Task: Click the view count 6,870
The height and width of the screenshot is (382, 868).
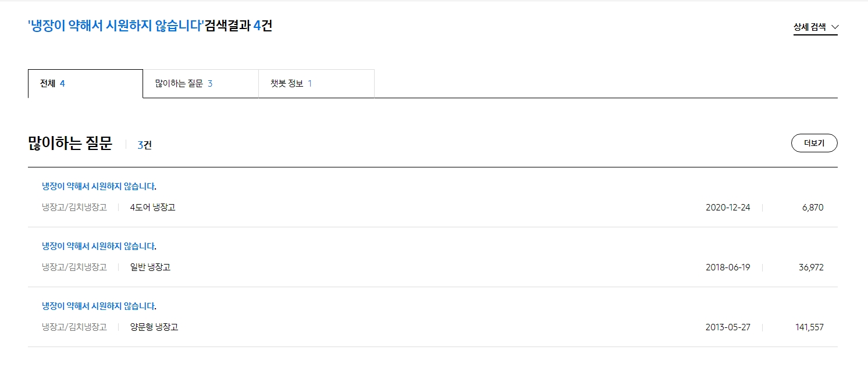Action: 813,207
